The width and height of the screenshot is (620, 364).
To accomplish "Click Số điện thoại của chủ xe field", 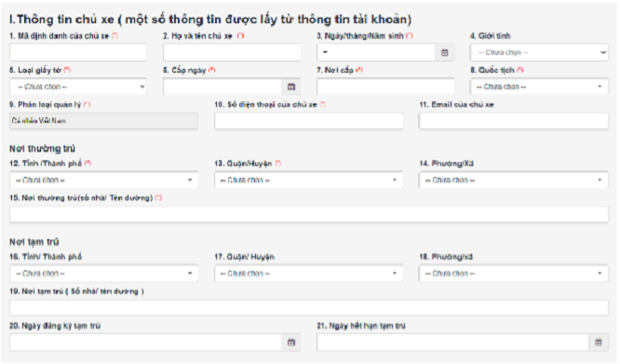I will 309,121.
